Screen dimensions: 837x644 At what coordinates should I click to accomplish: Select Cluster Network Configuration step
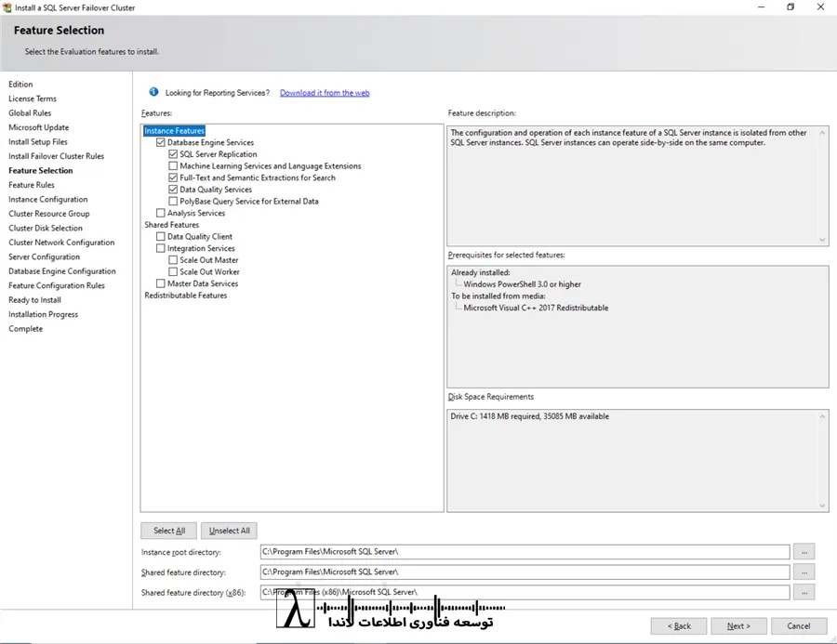(x=61, y=243)
